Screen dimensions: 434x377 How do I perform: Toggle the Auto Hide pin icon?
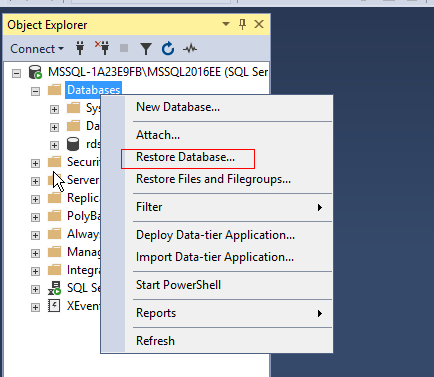[x=242, y=24]
